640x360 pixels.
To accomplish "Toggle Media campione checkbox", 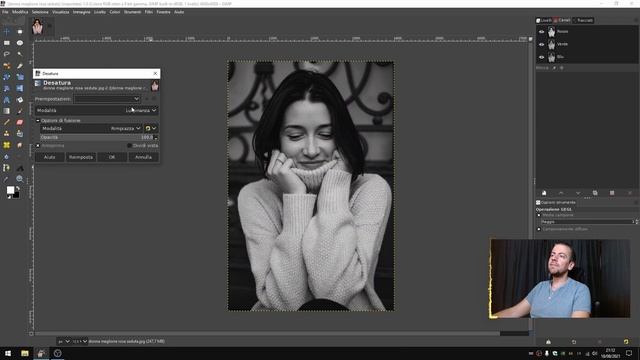I will coord(539,215).
